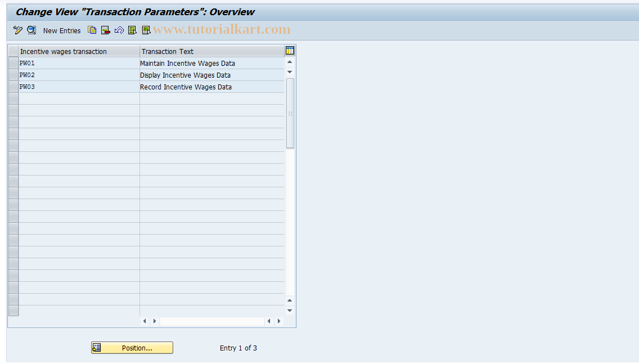Click 'Maintain Incentive Wages Data' cell

[212, 63]
